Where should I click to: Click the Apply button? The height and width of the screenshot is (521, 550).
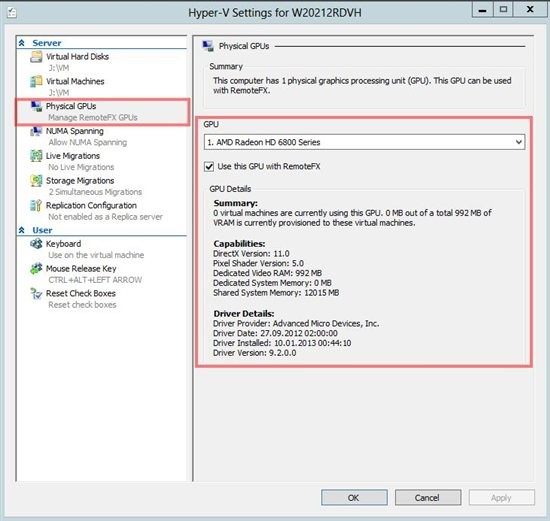[x=502, y=497]
